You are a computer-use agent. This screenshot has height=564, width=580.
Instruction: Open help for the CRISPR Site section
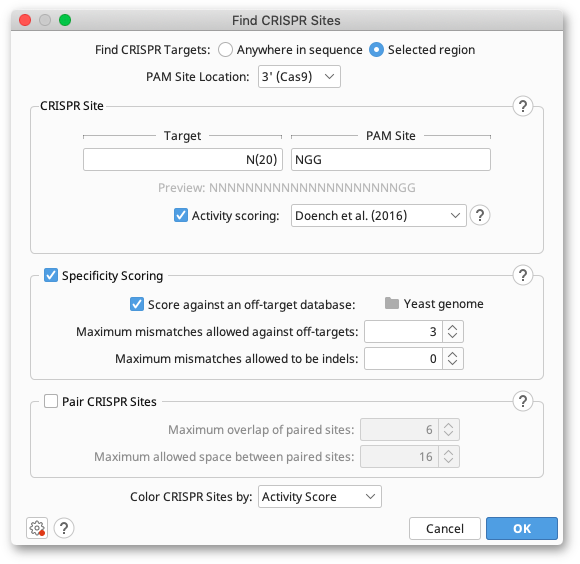click(522, 106)
